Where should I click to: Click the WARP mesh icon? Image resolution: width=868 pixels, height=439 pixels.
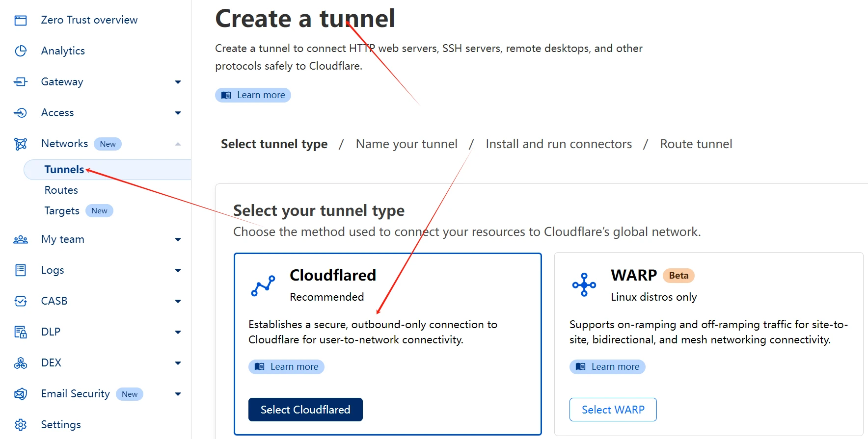coord(584,284)
